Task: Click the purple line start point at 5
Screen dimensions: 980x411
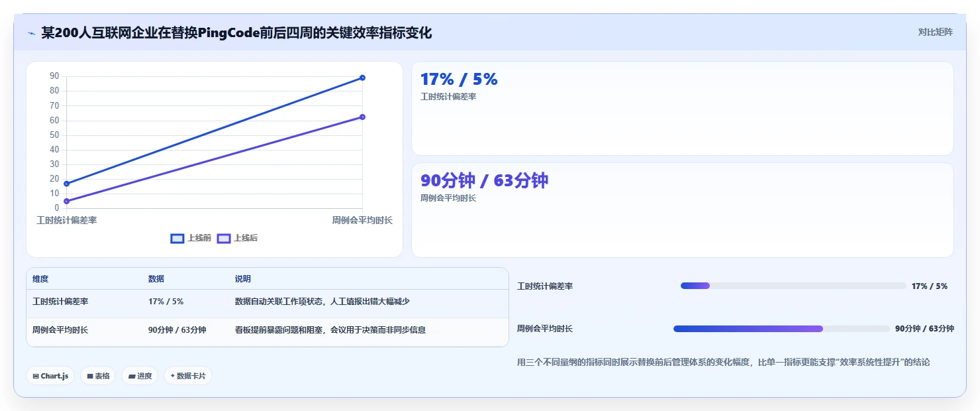Action: point(67,201)
